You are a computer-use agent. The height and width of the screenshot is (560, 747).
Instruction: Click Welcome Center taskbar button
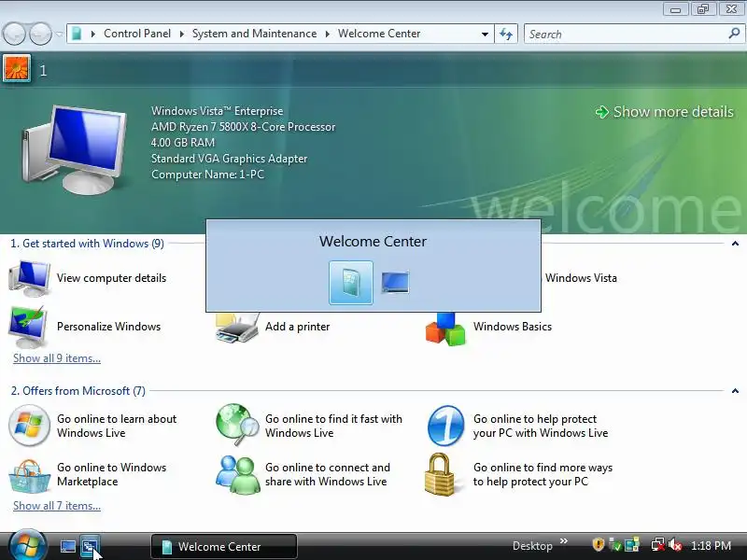click(x=224, y=546)
